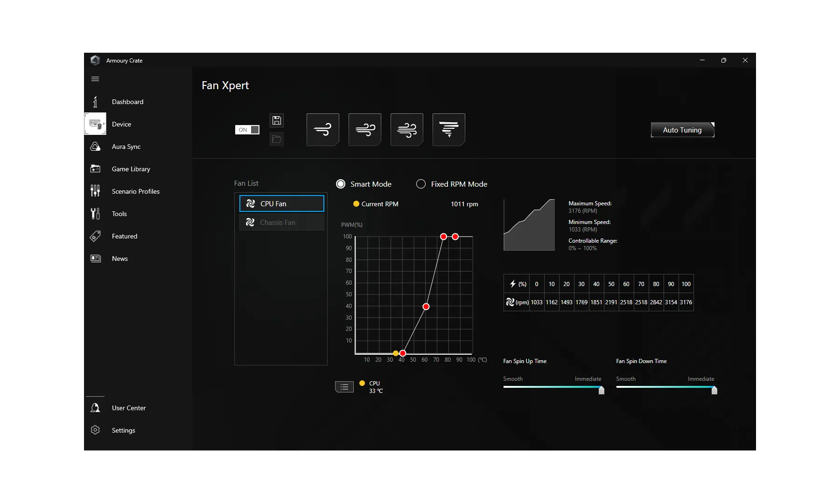Turn off the Fan Xpert ON switch

(247, 130)
